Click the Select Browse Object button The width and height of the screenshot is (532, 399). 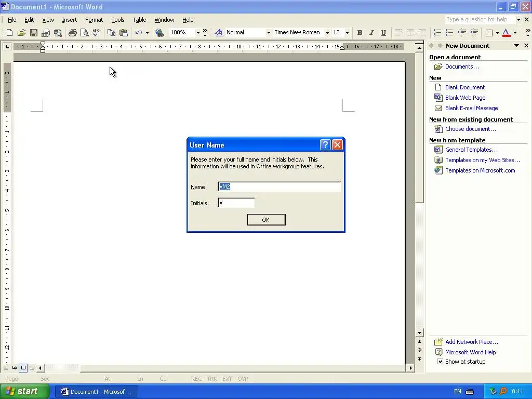(x=419, y=350)
